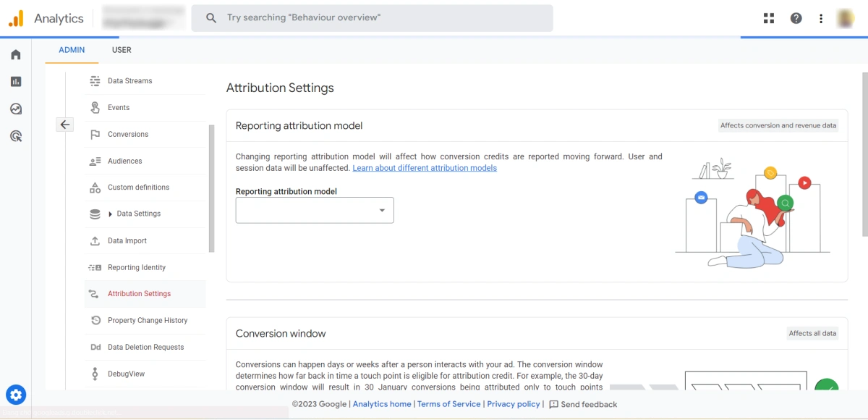Open your Google account profile avatar
The width and height of the screenshot is (868, 420).
(x=846, y=17)
